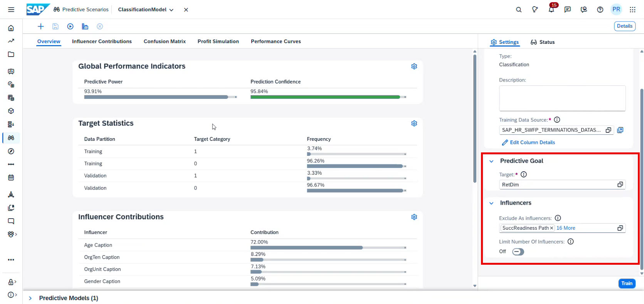Collapse the Influencers section
Viewport: 644px width, 304px height.
point(491,203)
